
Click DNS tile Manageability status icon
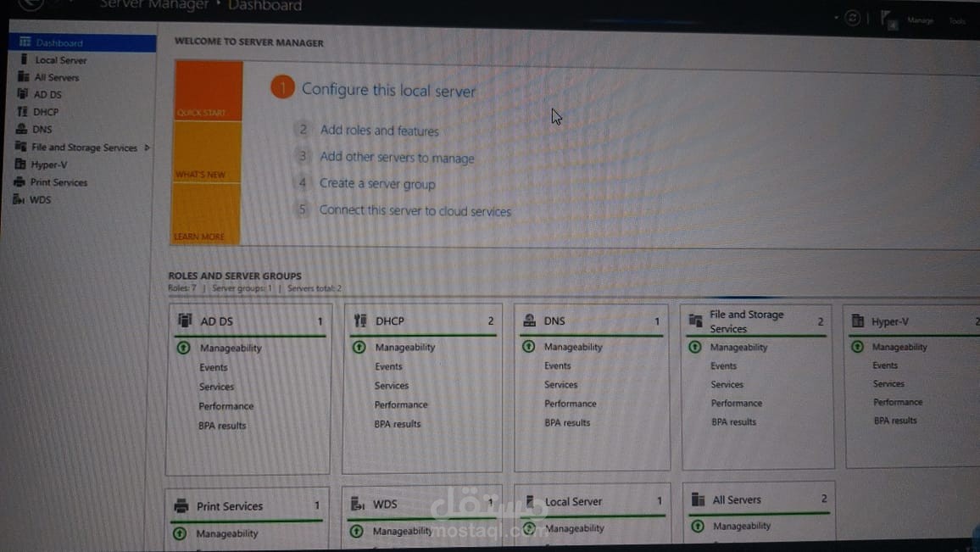529,346
